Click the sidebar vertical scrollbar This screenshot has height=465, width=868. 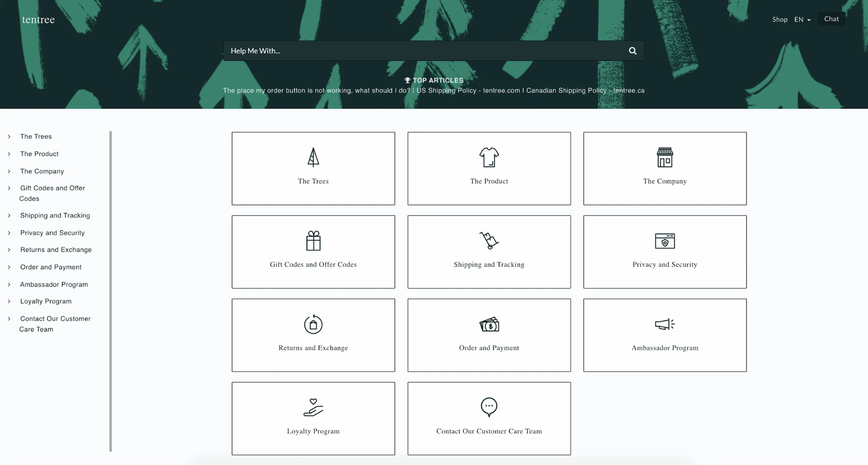[111, 291]
